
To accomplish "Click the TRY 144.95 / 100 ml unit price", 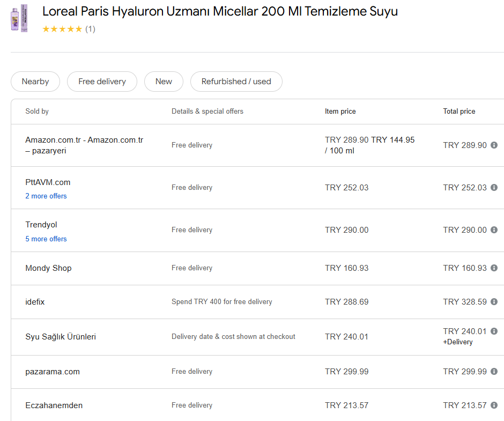I will tap(369, 145).
